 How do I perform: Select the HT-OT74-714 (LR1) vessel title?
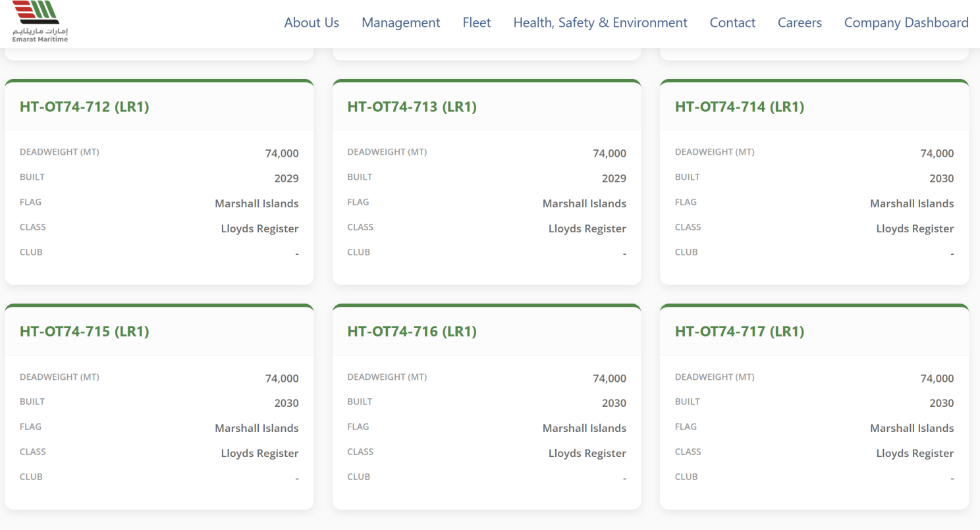point(740,107)
